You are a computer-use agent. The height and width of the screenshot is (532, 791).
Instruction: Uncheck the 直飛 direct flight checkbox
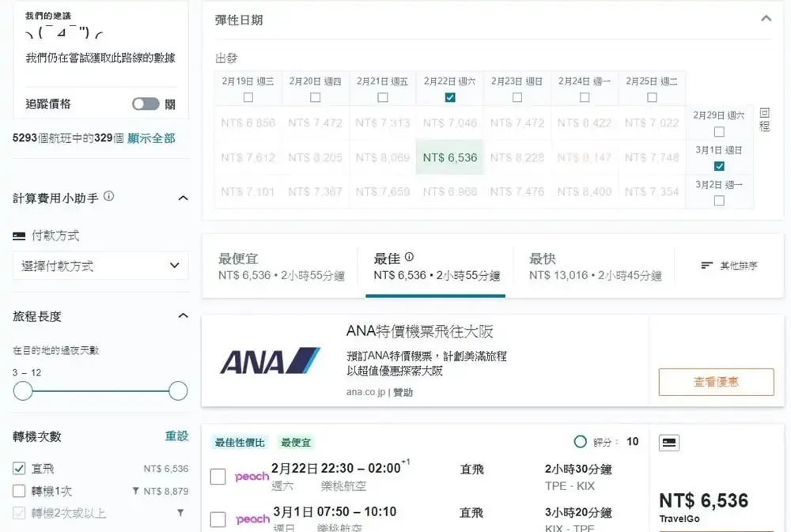pyautogui.click(x=20, y=469)
